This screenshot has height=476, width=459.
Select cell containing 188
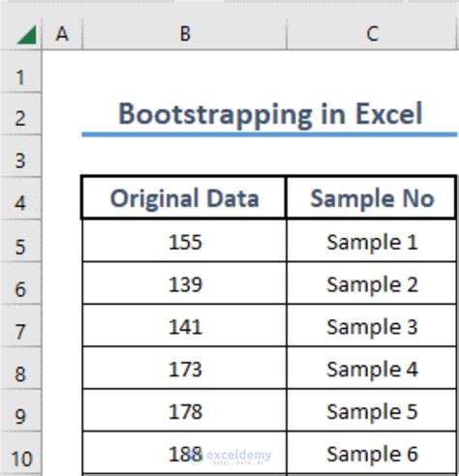(184, 453)
